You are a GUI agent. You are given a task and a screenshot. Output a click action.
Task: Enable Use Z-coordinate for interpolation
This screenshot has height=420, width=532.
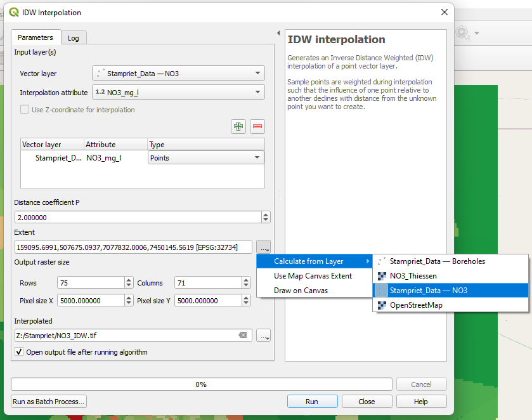click(x=25, y=110)
